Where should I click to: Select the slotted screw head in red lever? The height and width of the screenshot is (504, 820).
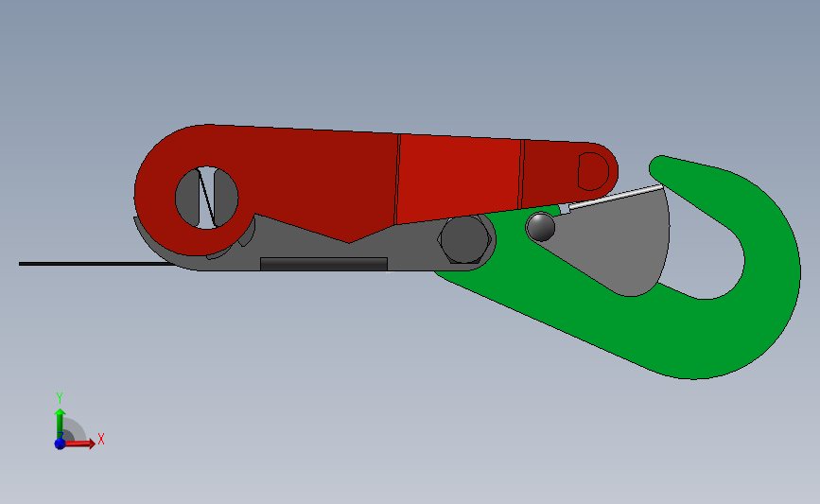click(206, 198)
